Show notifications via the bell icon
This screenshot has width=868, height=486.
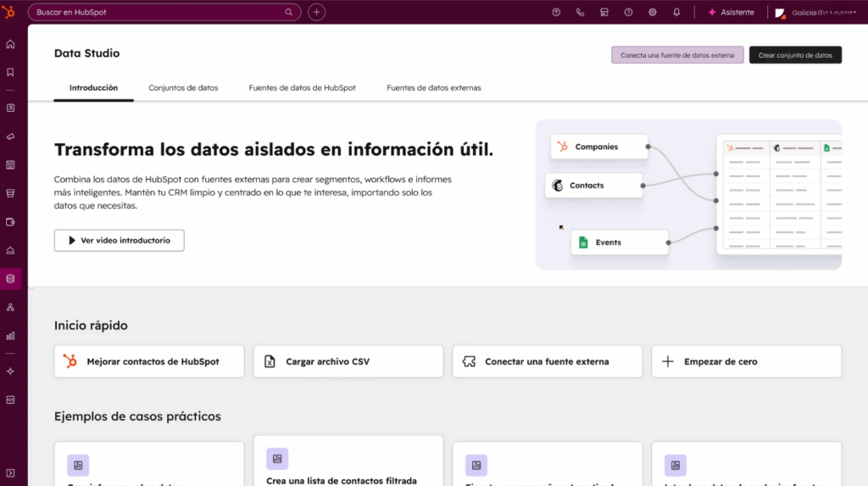(676, 13)
